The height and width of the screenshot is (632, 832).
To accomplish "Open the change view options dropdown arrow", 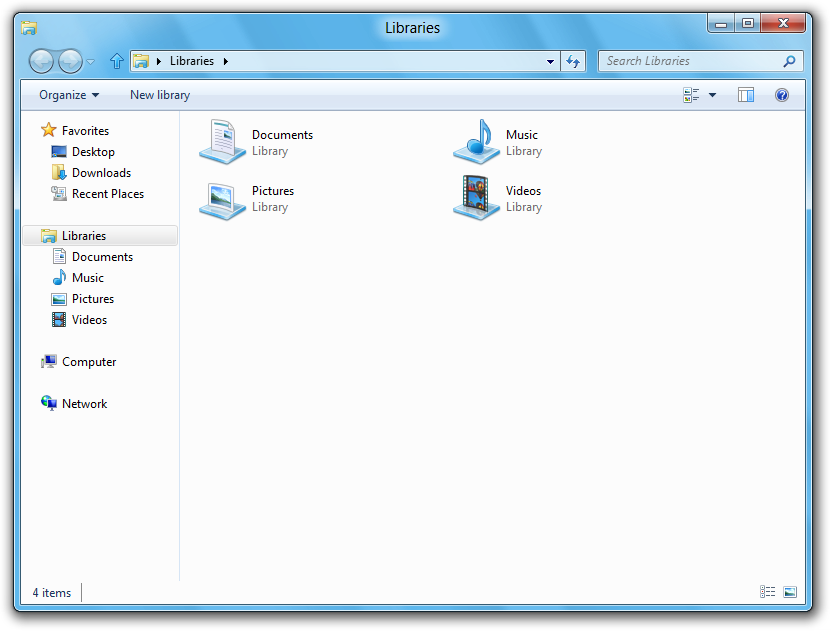I will [713, 95].
